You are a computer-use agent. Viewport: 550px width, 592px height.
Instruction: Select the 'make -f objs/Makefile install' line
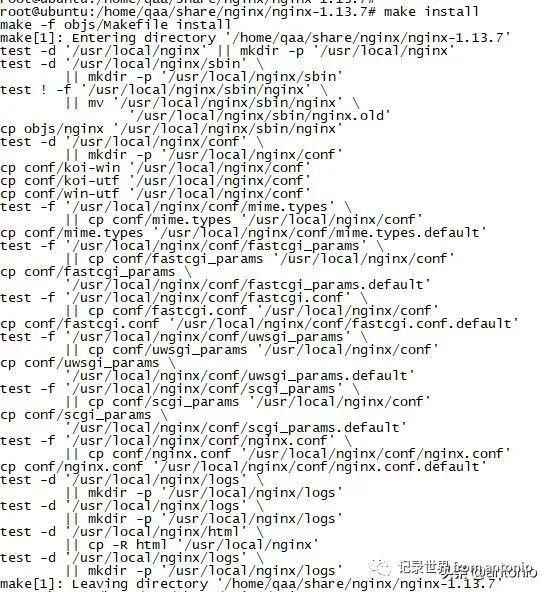[x=115, y=25]
